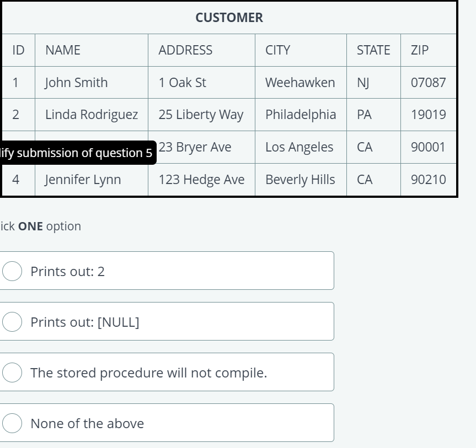This screenshot has height=448, width=476.
Task: Click the submission of question 5 tooltip
Action: (78, 153)
